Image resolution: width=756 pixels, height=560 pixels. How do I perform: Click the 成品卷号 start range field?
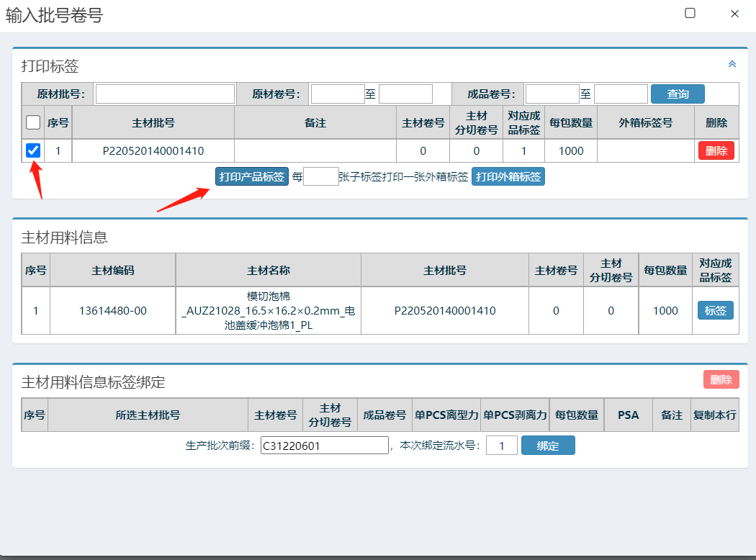(552, 94)
